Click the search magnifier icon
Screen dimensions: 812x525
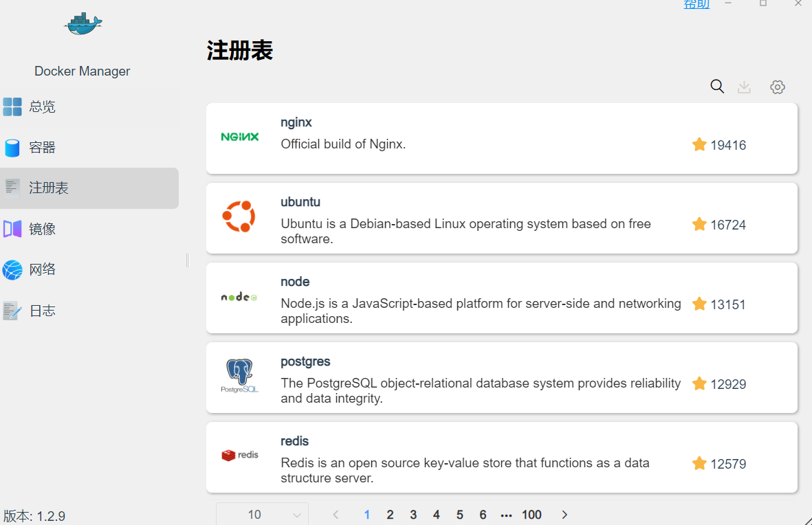[x=717, y=87]
